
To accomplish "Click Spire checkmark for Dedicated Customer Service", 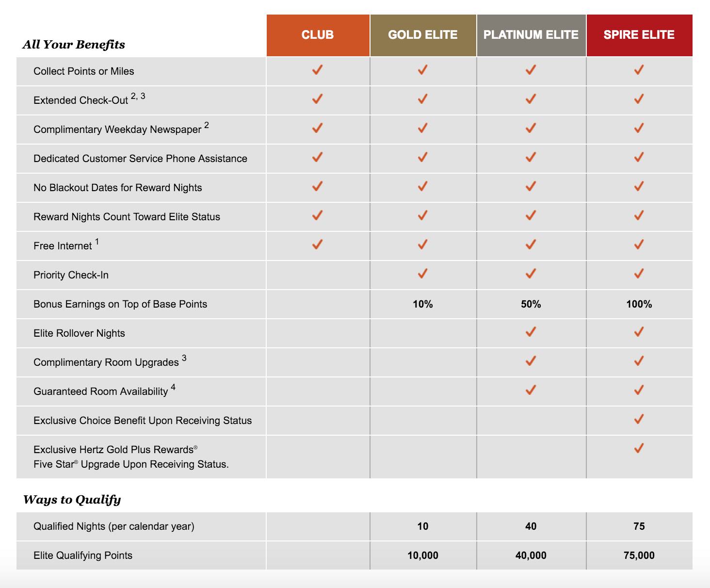I will point(639,158).
